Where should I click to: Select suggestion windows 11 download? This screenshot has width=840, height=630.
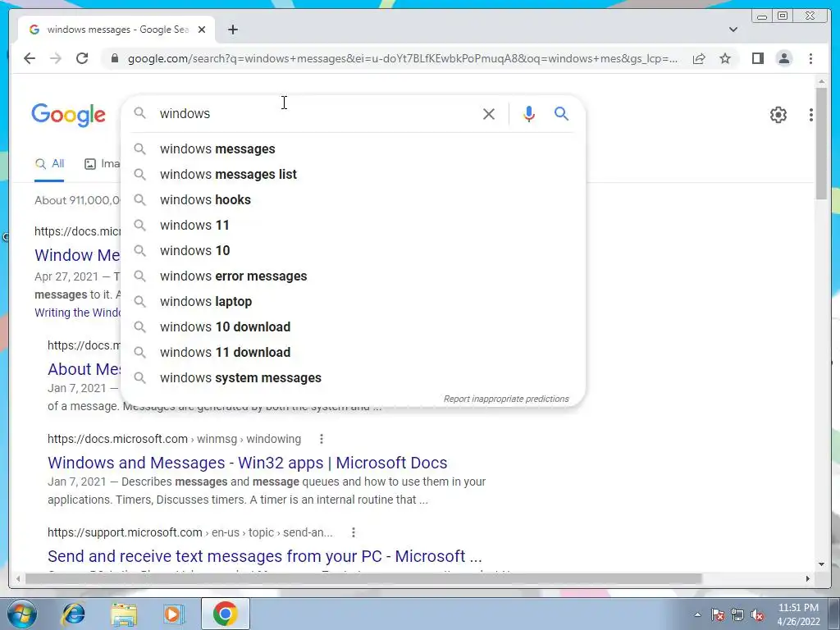[x=353, y=353]
